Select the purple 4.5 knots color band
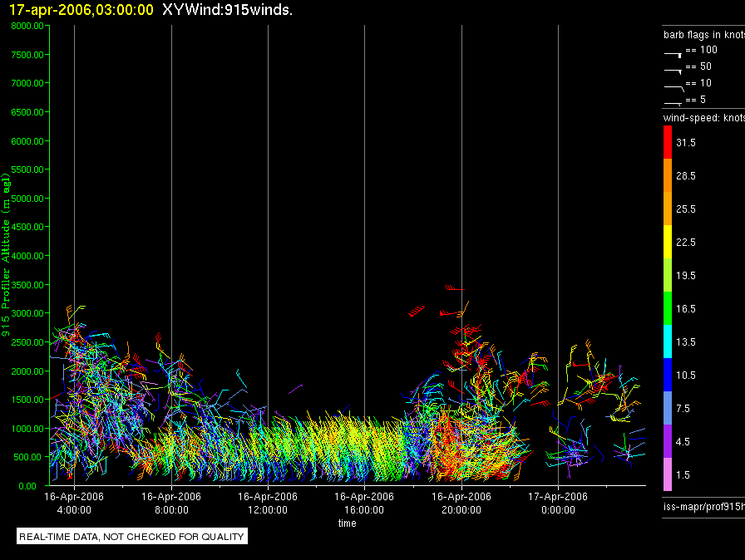Viewport: 745px width, 560px height. (668, 441)
